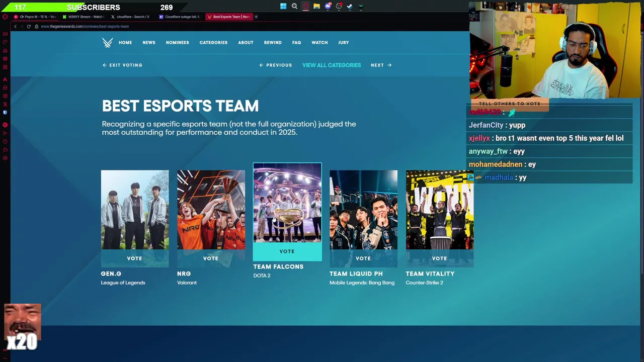
Task: Open Bitwarden in the Opera sidebar
Action: [5, 112]
